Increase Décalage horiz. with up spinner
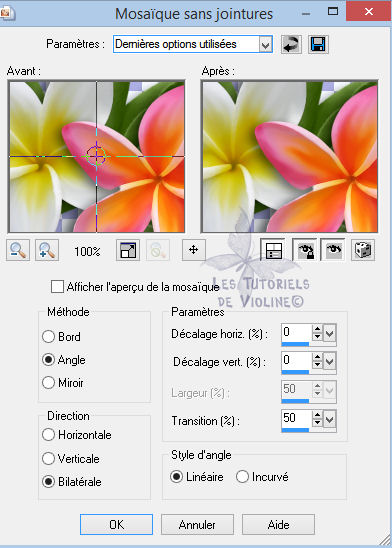 tap(317, 329)
